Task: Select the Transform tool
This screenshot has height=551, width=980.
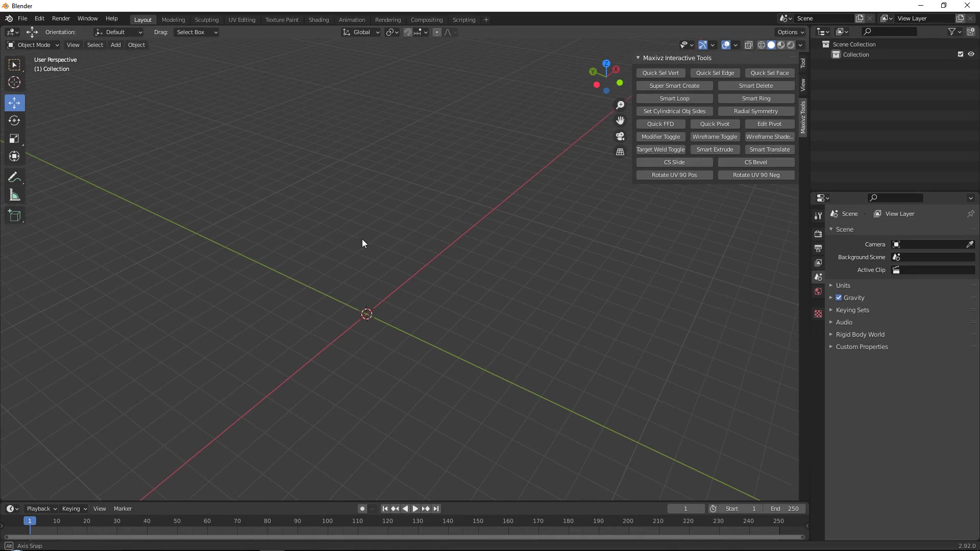Action: pyautogui.click(x=14, y=157)
